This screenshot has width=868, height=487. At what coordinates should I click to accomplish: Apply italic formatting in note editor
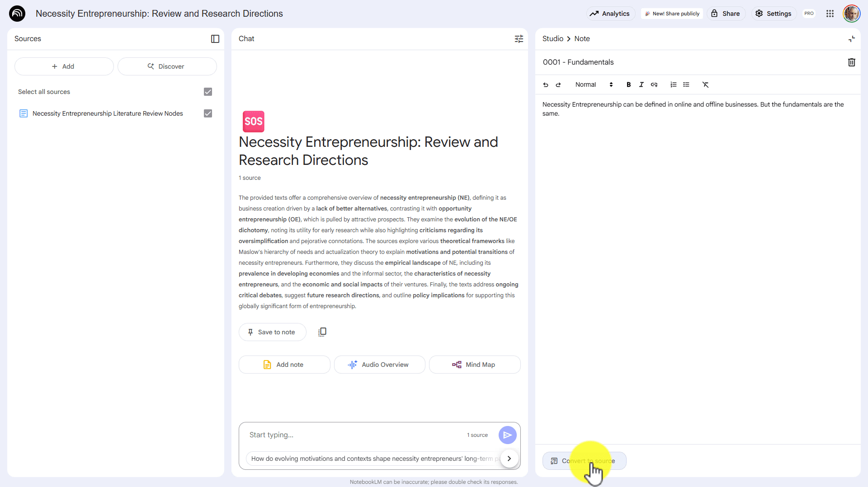point(641,84)
